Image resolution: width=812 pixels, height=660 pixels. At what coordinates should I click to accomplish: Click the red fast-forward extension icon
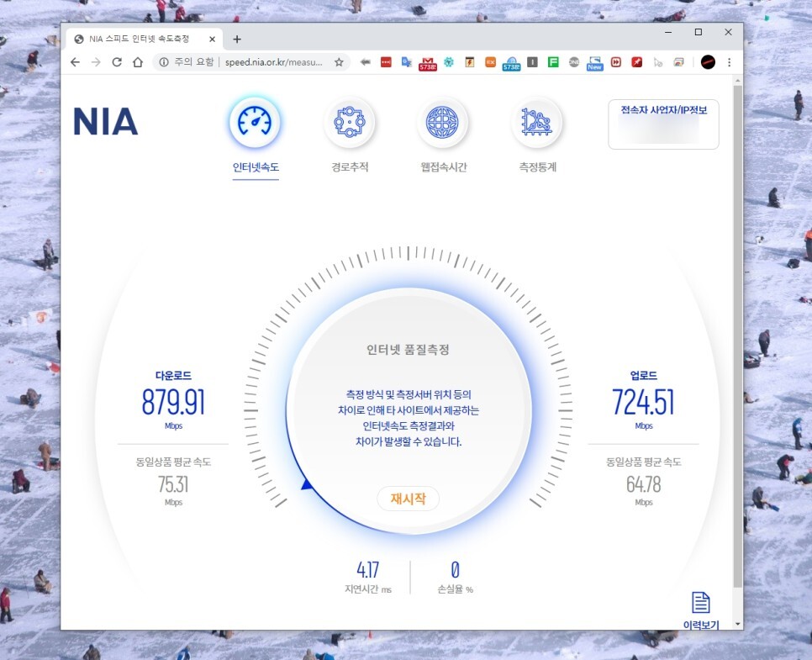[x=616, y=62]
